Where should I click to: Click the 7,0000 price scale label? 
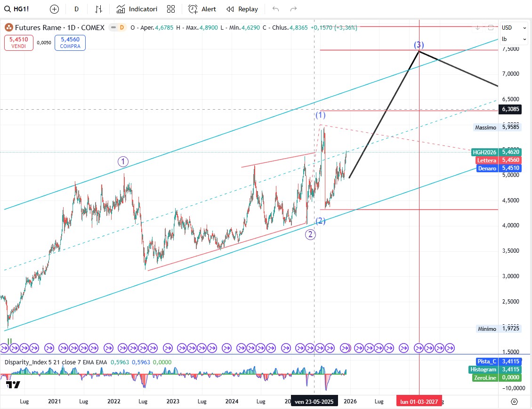point(511,73)
